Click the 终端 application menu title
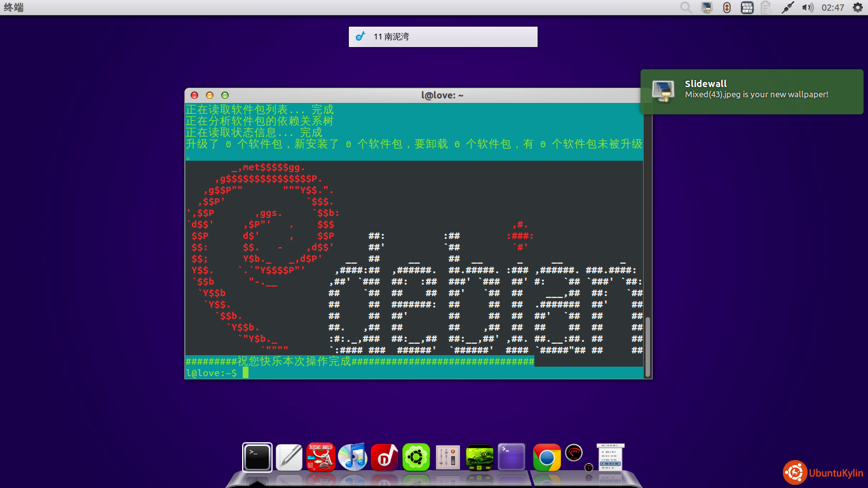 [14, 8]
